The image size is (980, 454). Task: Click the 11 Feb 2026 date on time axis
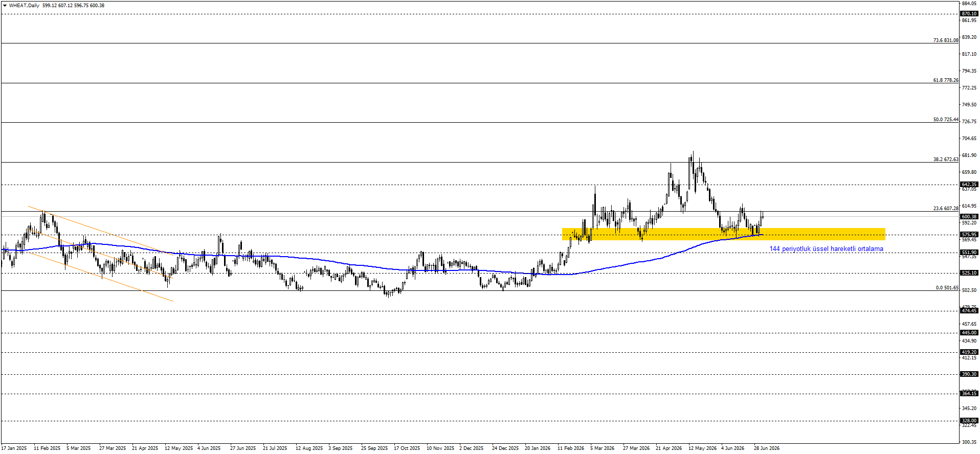[571, 448]
